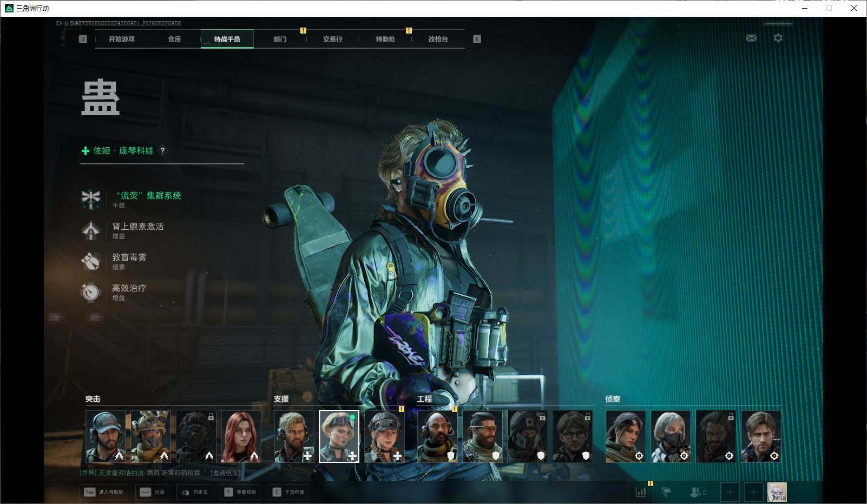Open settings via the gear icon
Screen dimensions: 867x504
point(778,38)
